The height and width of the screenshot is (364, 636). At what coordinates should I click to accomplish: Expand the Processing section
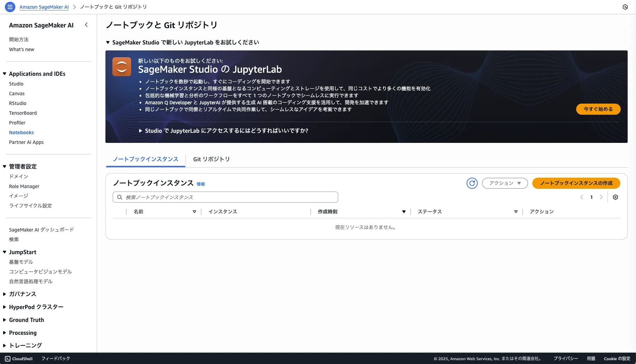click(5, 333)
